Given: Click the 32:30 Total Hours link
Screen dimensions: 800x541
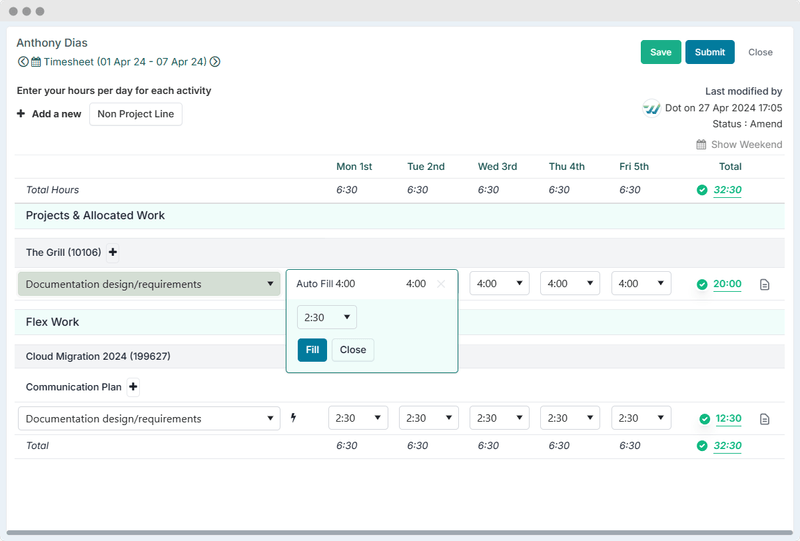Looking at the screenshot, I should click(727, 190).
